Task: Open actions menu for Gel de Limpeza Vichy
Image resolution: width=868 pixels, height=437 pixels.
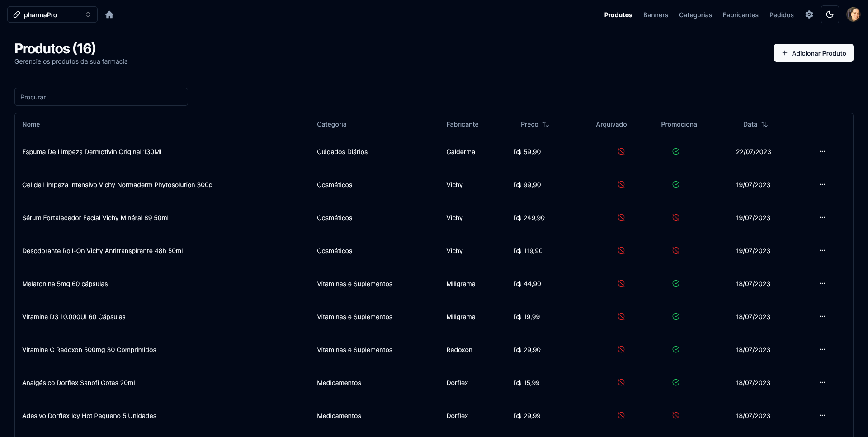Action: click(822, 184)
